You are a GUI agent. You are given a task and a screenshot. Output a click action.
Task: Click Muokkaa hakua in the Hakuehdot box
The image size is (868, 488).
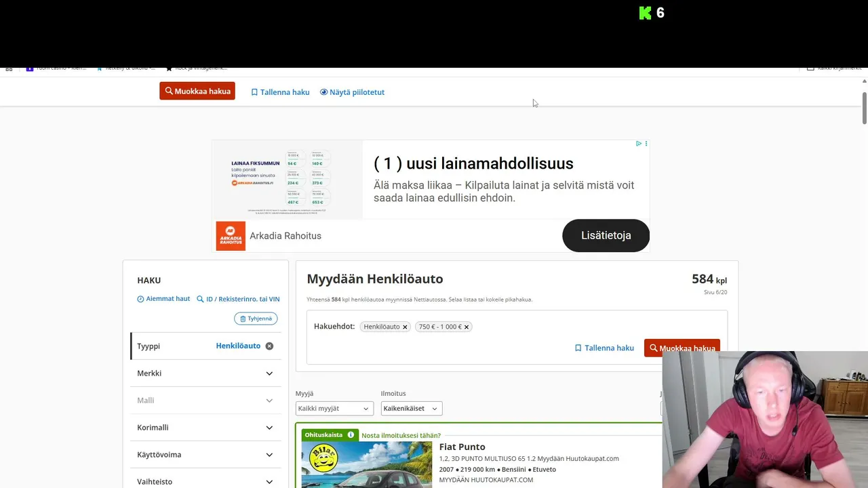tap(682, 348)
